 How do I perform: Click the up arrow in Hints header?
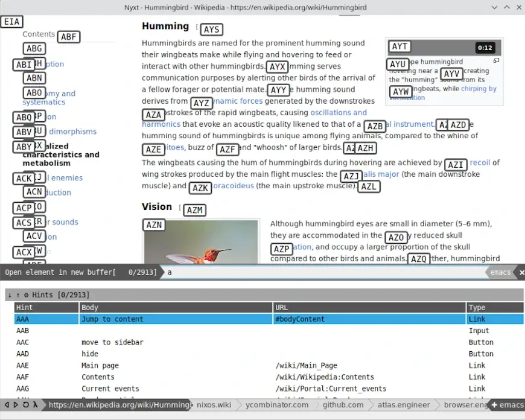[17, 295]
